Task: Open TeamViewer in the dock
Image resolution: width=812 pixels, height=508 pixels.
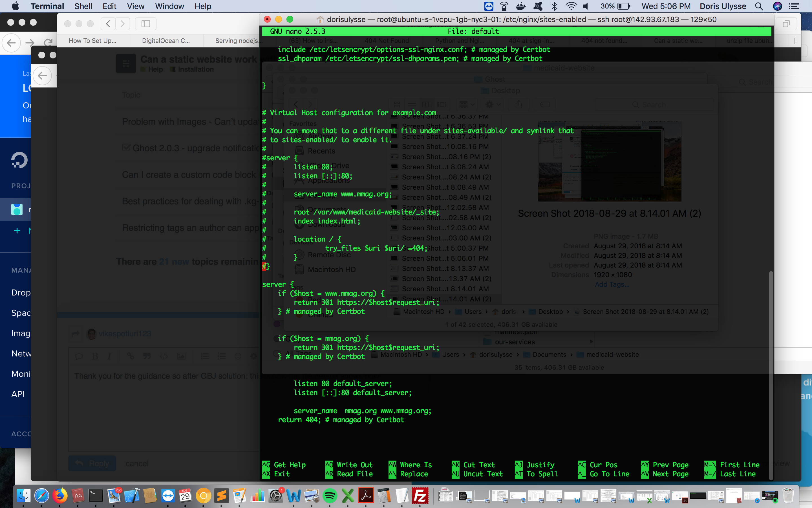Action: [168, 496]
